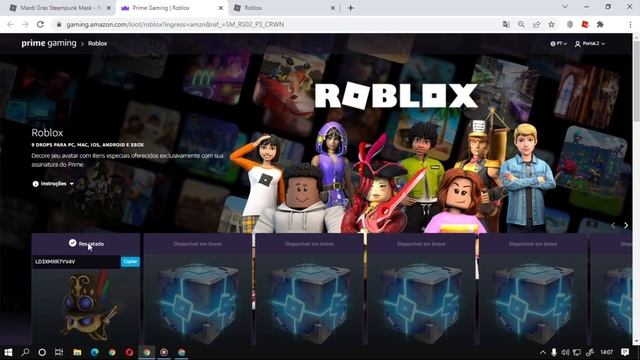
Task: Close the Roblox tab
Action: click(333, 8)
